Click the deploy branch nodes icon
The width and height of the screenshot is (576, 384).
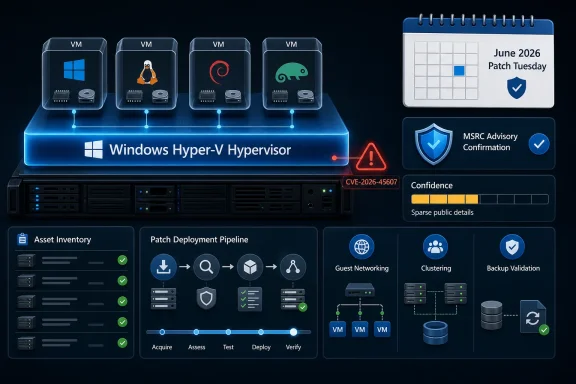(293, 267)
